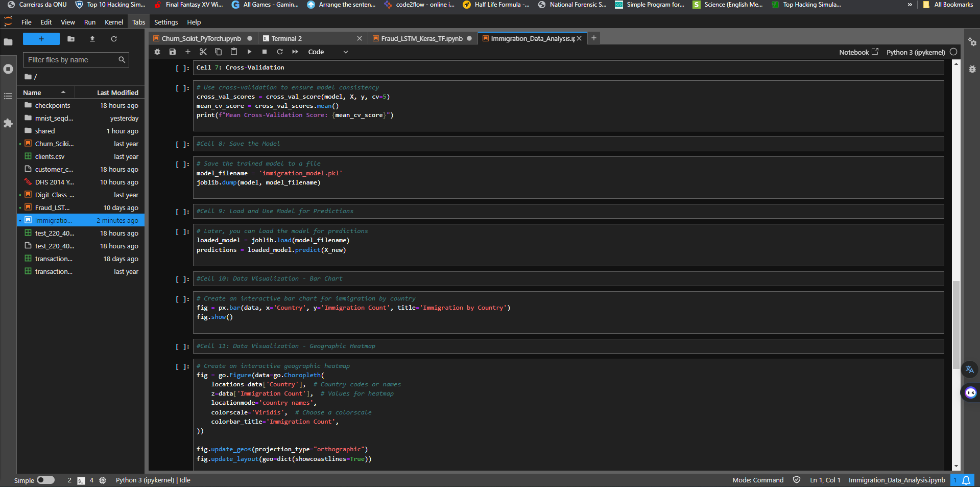Restart the kernel using the refresh icon

click(280, 52)
